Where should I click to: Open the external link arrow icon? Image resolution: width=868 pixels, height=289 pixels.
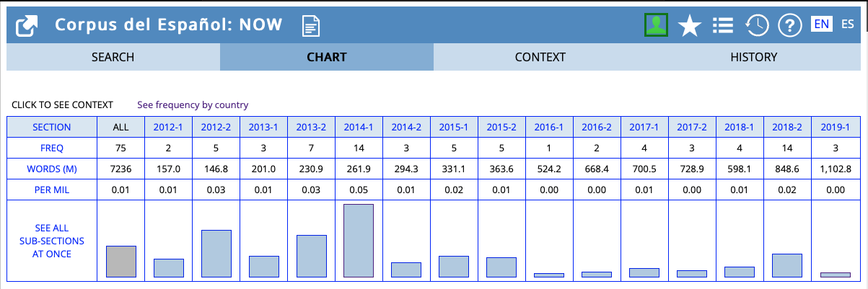(x=27, y=27)
